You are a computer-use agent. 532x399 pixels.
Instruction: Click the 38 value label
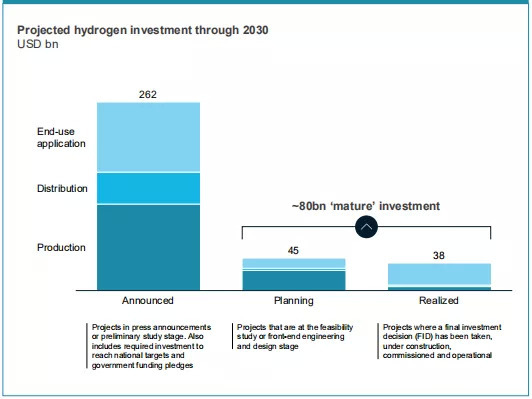[439, 255]
